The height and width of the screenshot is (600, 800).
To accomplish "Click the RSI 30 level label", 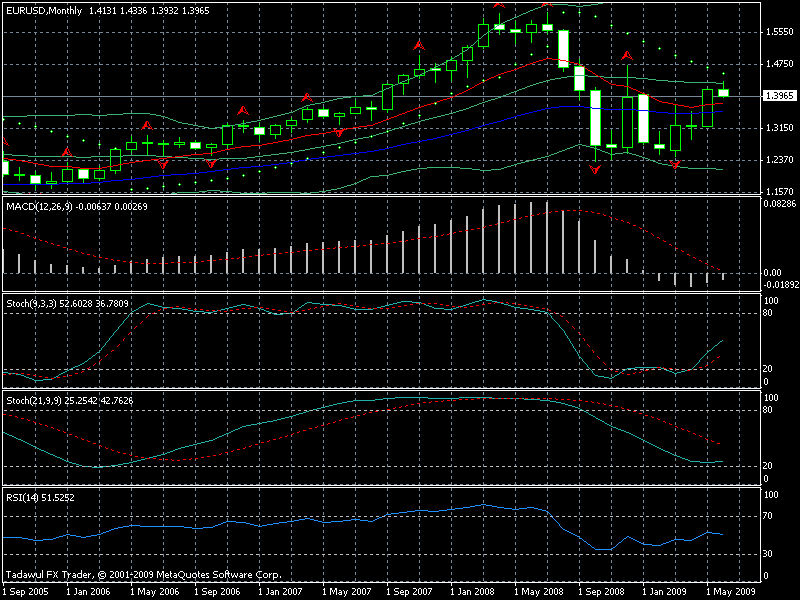I will [x=768, y=554].
